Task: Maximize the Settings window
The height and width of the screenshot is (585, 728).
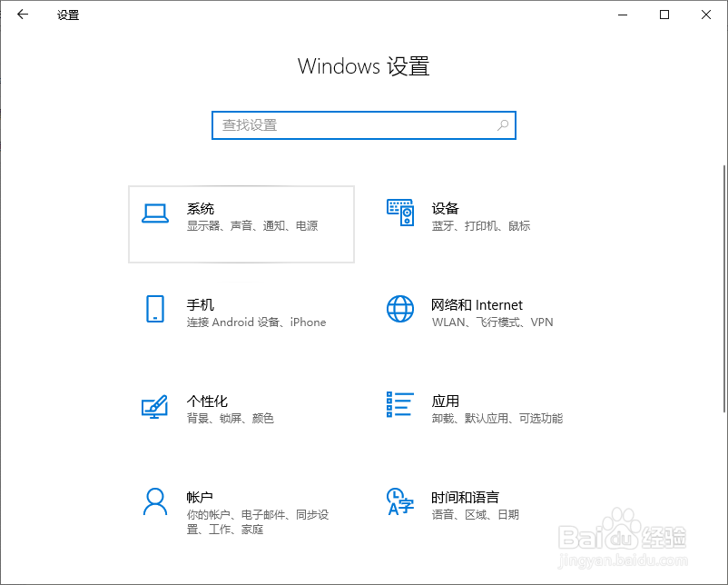Action: point(664,15)
